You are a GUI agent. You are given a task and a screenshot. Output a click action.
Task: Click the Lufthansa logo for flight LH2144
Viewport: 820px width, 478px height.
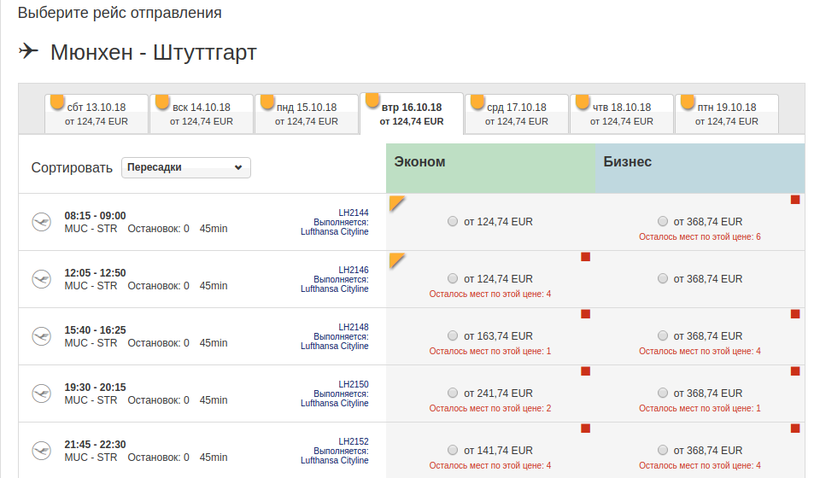41,222
